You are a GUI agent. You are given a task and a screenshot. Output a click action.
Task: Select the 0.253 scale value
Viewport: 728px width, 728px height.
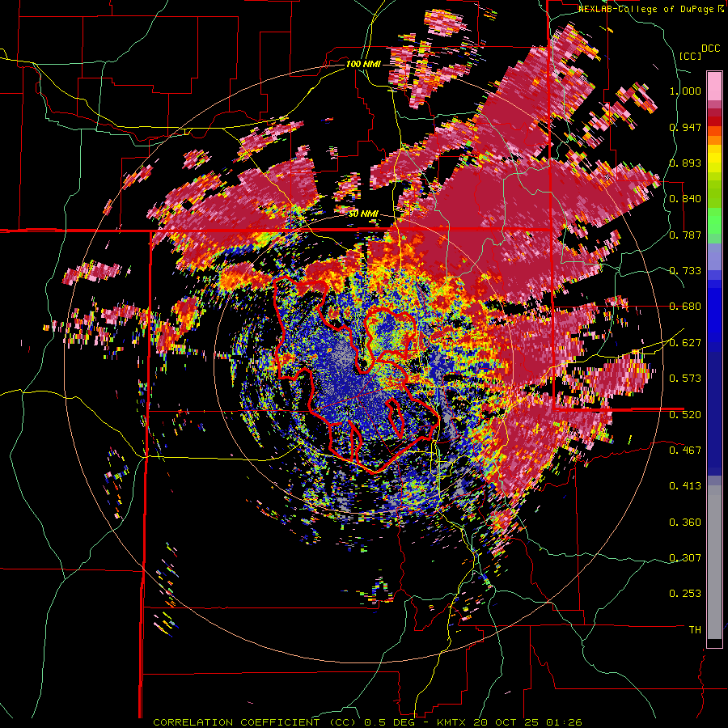[685, 594]
